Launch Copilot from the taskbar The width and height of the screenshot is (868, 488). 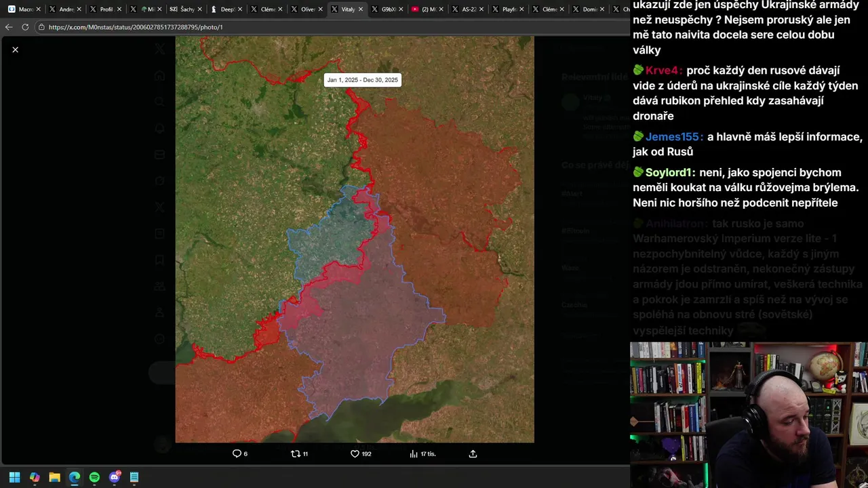pyautogui.click(x=35, y=477)
